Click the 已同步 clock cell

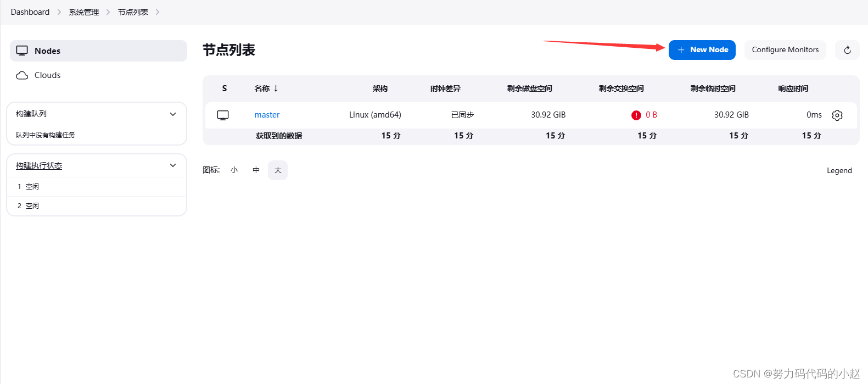[x=462, y=115]
